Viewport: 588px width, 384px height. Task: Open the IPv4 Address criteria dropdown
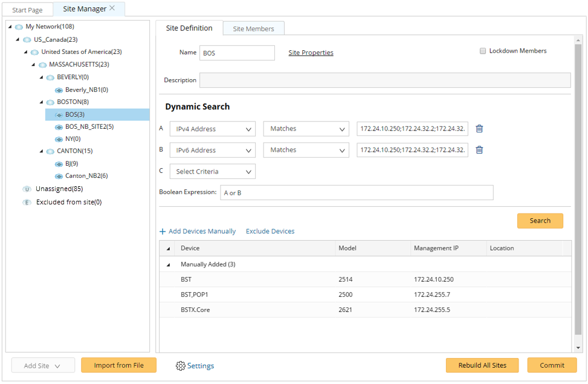212,129
